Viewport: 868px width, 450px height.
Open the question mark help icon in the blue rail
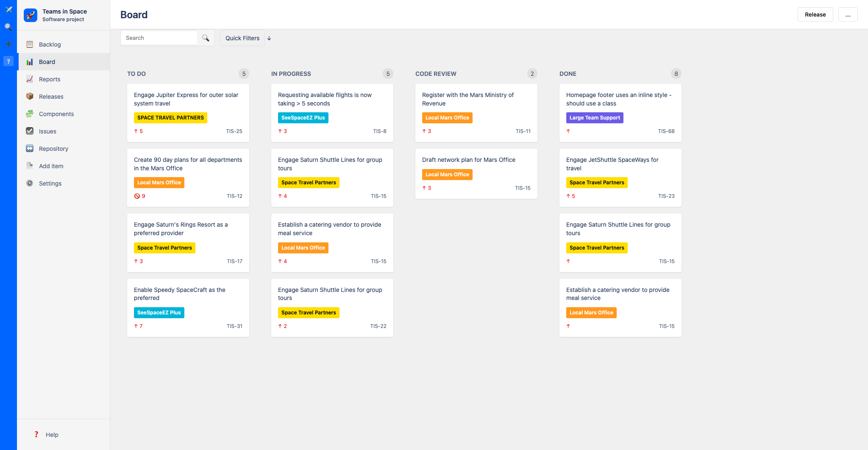8,61
